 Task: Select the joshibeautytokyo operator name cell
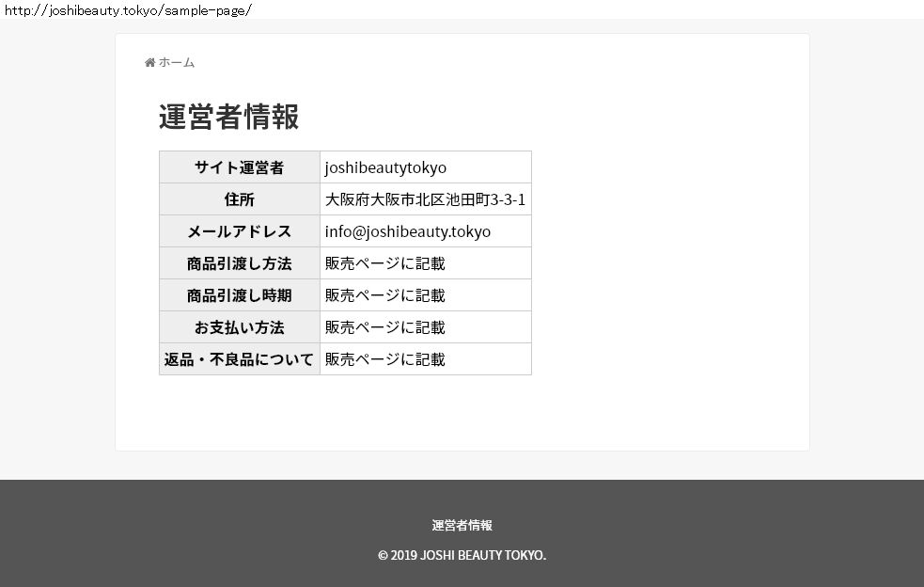[x=385, y=167]
